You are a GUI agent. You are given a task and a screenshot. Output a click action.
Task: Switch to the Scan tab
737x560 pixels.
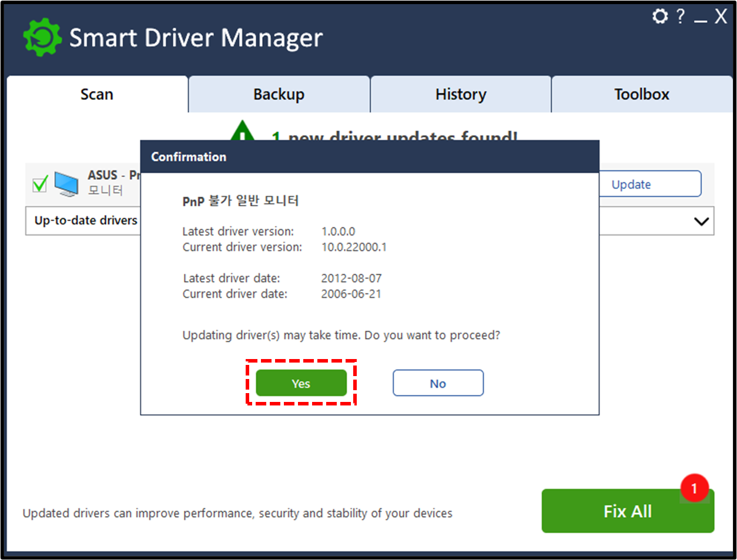point(97,95)
